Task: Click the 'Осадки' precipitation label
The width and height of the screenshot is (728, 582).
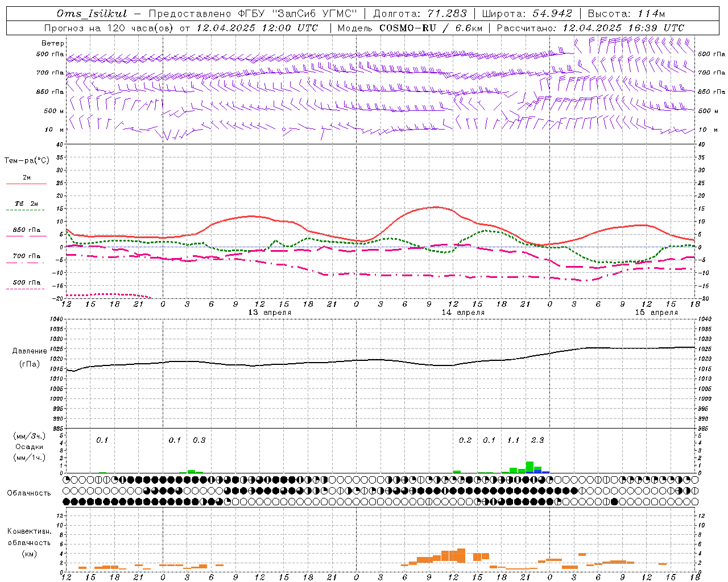Action: [30, 447]
